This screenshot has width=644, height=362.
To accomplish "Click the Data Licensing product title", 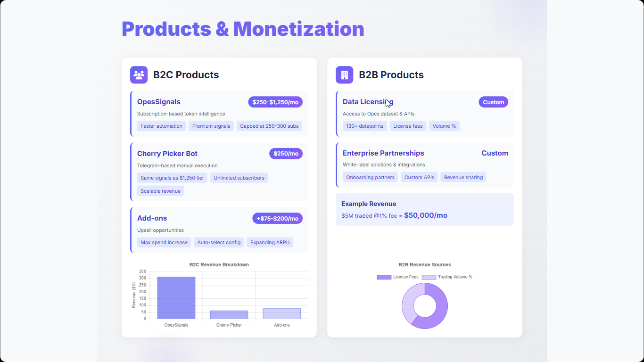I will (x=368, y=102).
